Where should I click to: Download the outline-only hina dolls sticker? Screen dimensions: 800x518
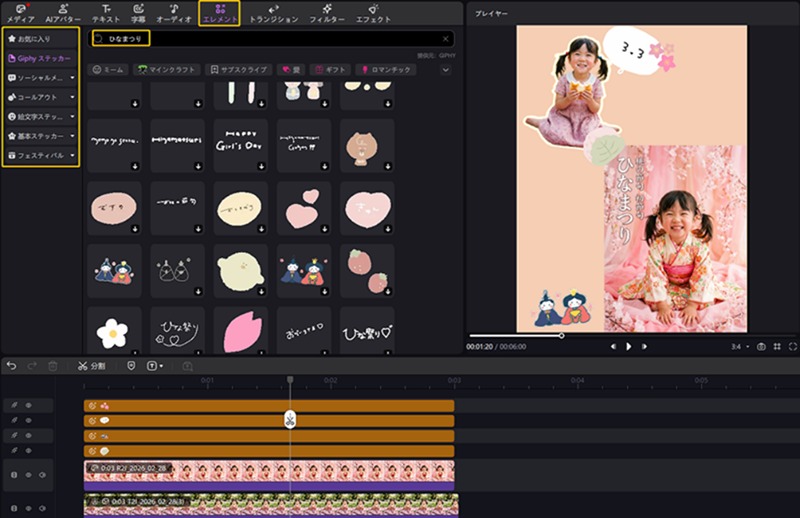pyautogui.click(x=198, y=292)
